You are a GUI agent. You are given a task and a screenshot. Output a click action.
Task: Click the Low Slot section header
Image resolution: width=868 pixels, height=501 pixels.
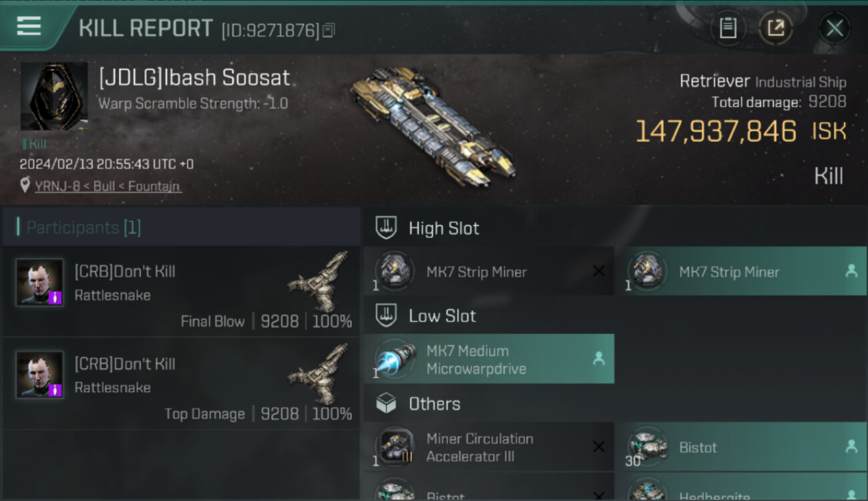[442, 316]
